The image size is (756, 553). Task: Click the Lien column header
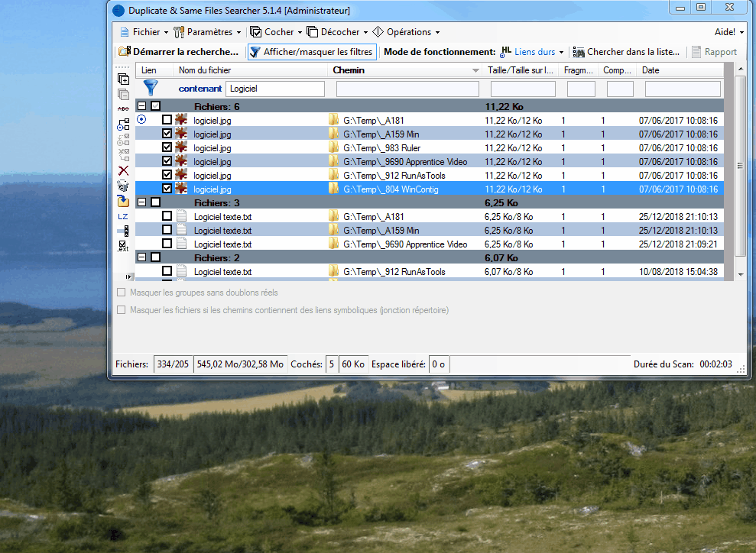[154, 70]
